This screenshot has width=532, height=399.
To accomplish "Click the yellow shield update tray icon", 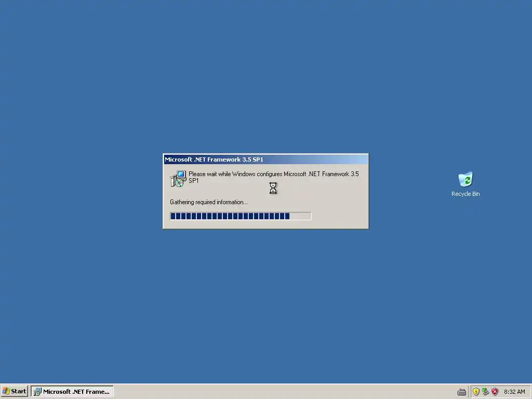I will [476, 392].
